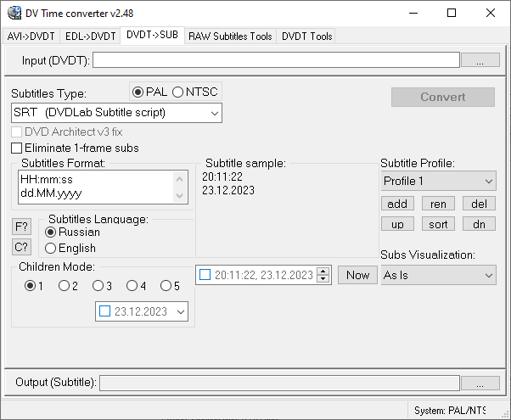Click the Convert button
511x420 pixels.
(x=442, y=97)
